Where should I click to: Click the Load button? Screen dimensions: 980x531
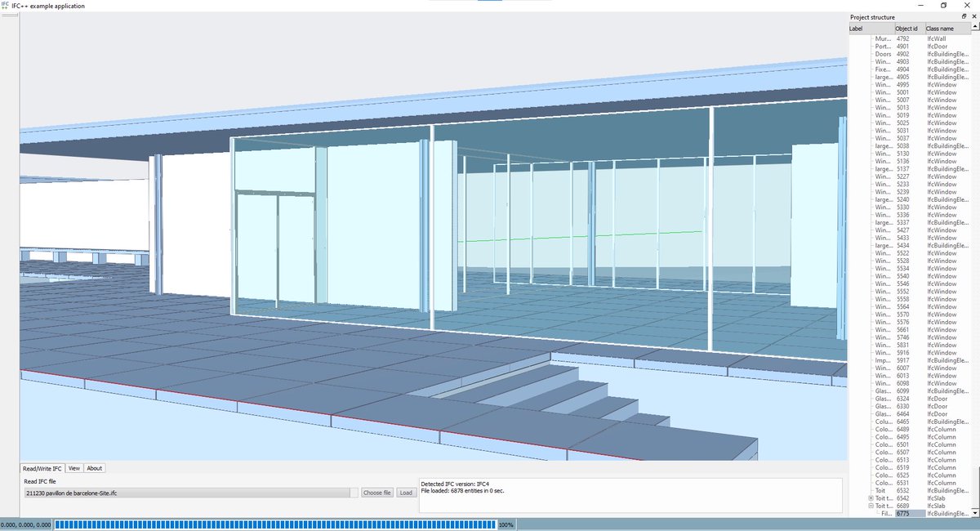406,493
